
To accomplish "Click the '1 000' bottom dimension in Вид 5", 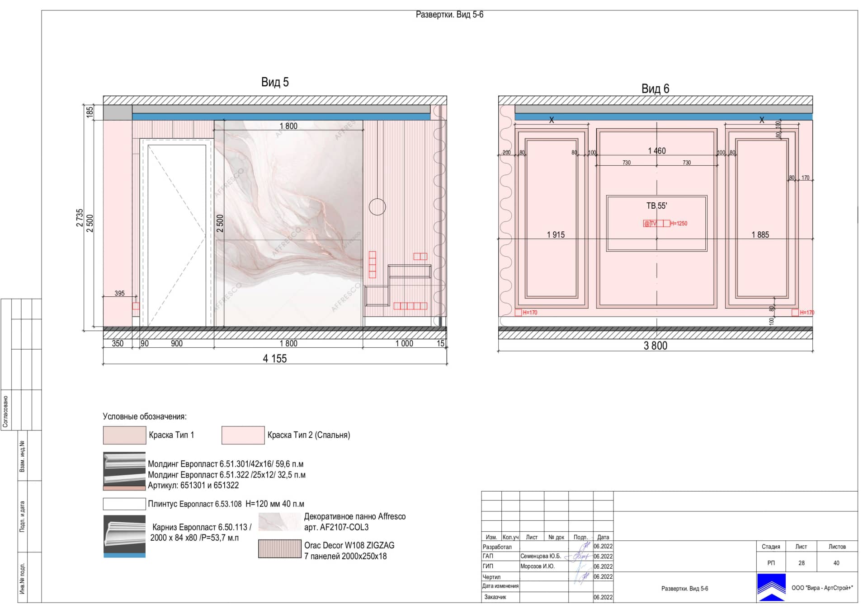I will pos(404,343).
